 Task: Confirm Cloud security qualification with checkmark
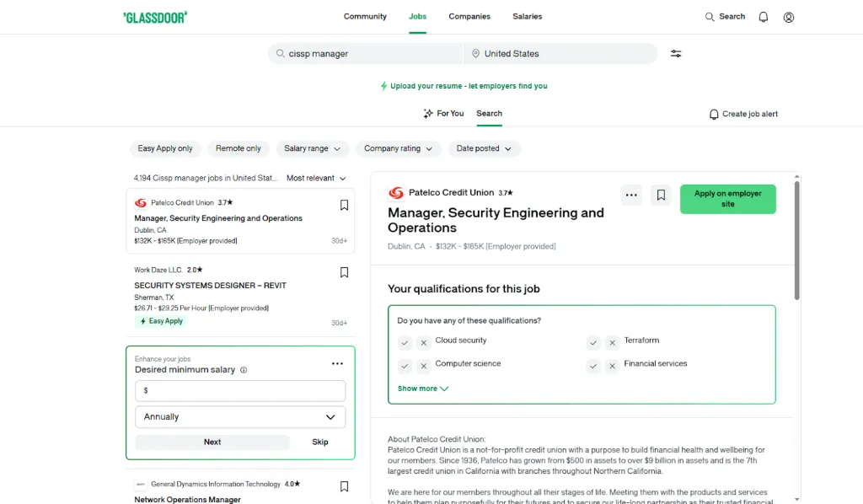click(x=405, y=342)
